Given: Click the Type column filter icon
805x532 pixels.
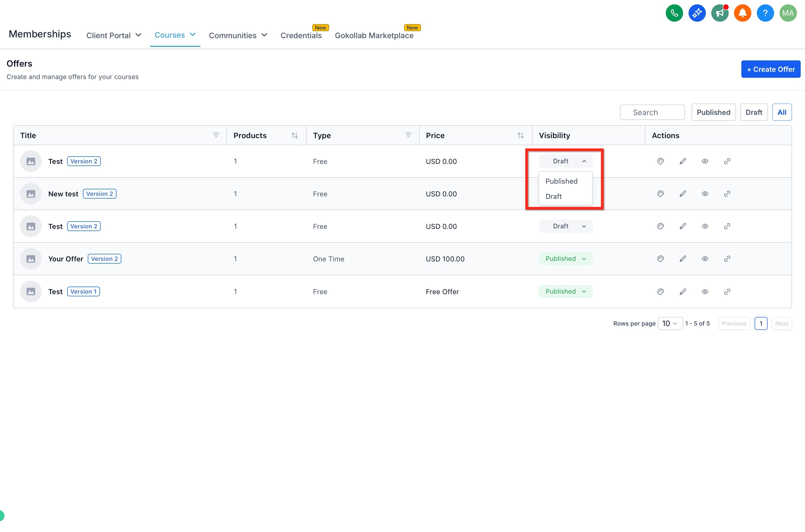Looking at the screenshot, I should pyautogui.click(x=408, y=135).
